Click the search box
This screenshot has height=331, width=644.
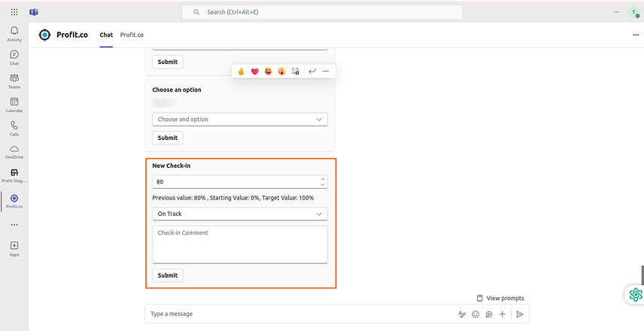pos(323,12)
